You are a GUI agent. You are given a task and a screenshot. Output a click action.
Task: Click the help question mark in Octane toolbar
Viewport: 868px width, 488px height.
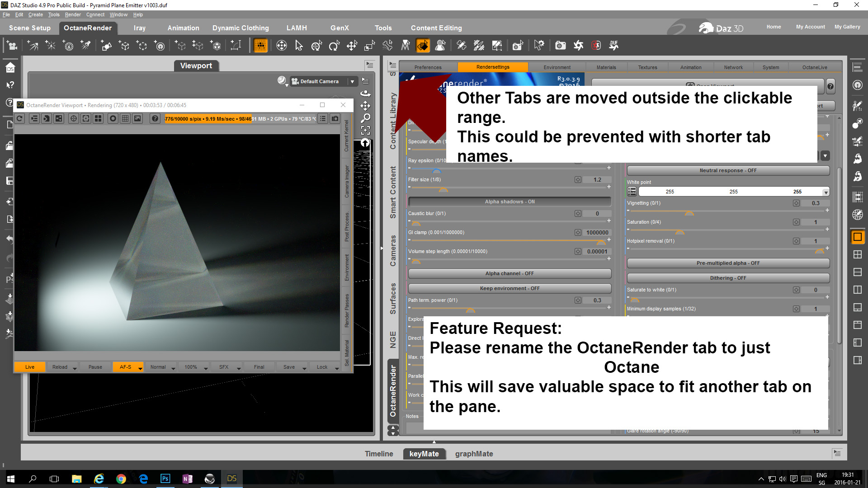coord(155,118)
